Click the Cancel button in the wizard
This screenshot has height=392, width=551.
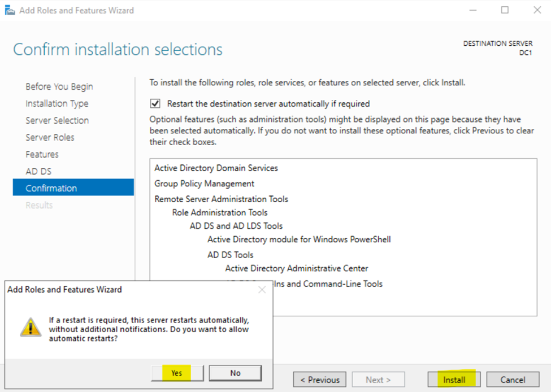pos(513,380)
